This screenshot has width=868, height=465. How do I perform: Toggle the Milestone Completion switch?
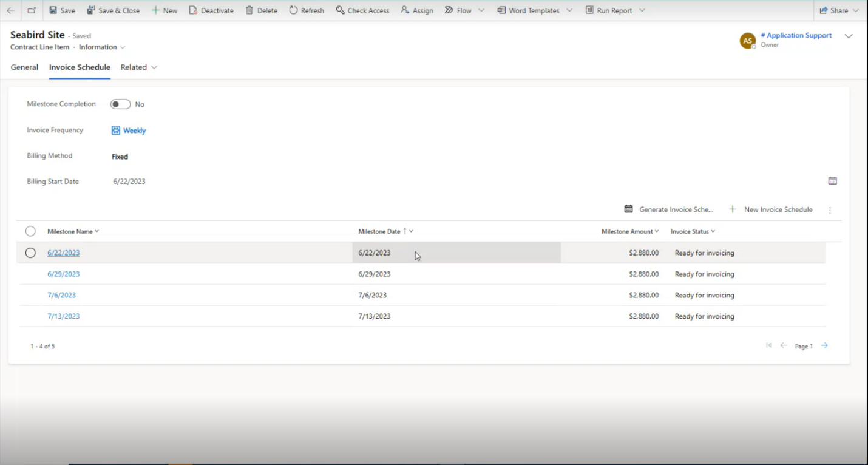[120, 104]
